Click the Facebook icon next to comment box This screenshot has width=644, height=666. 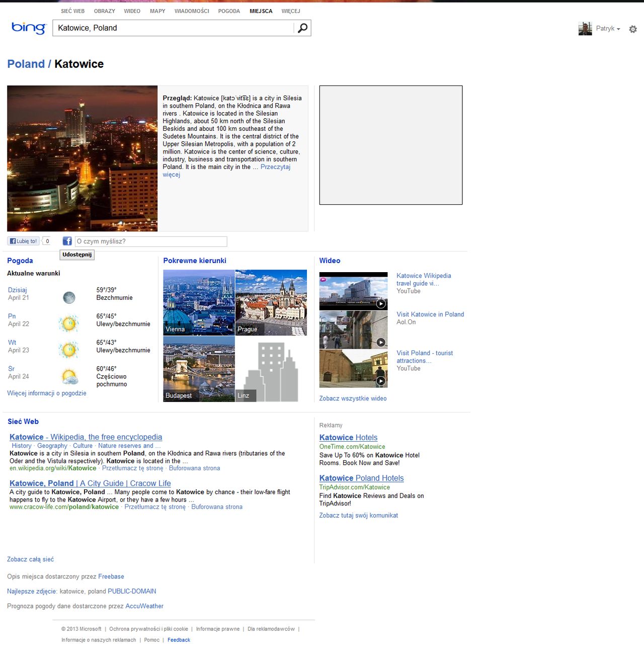67,241
